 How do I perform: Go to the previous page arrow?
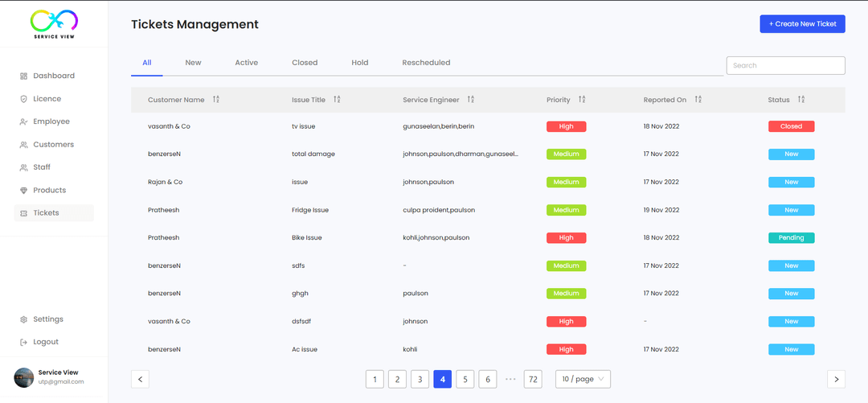[x=140, y=379]
